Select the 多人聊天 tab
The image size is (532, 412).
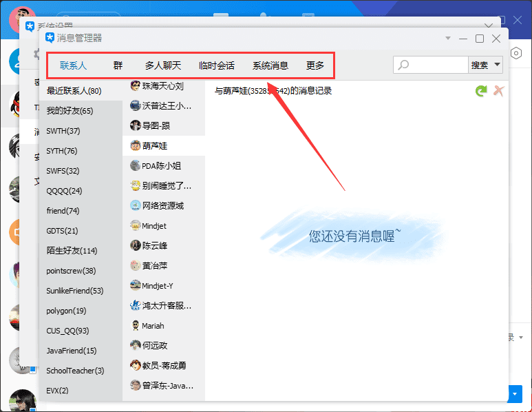click(163, 65)
